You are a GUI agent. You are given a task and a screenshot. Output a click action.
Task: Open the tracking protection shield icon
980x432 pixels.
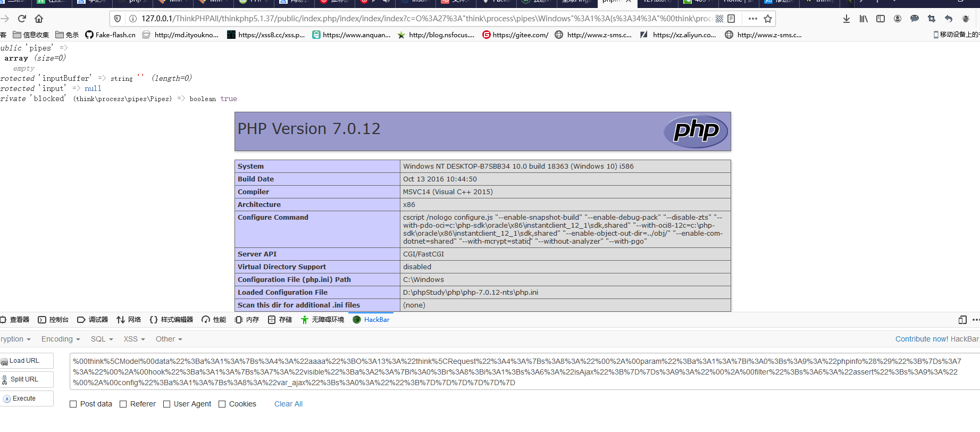coord(118,19)
